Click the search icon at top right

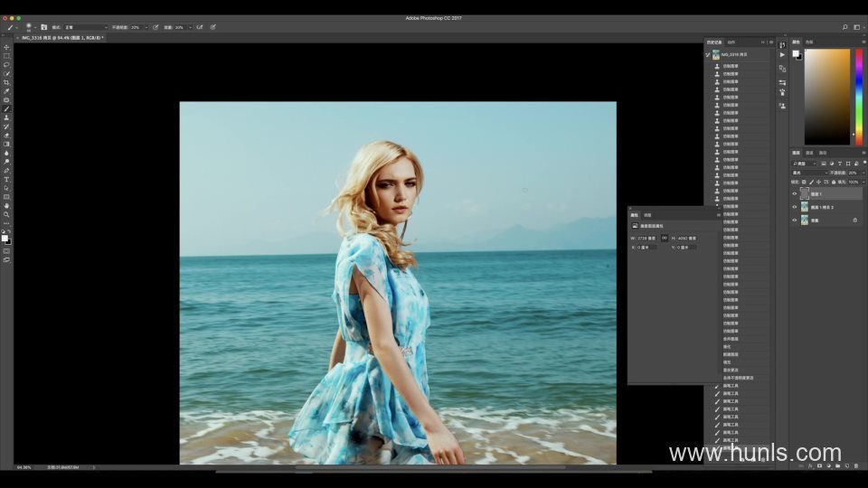[x=845, y=27]
